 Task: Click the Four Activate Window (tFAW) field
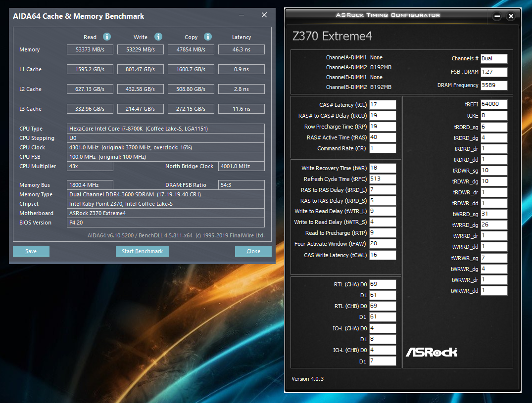[x=383, y=244]
